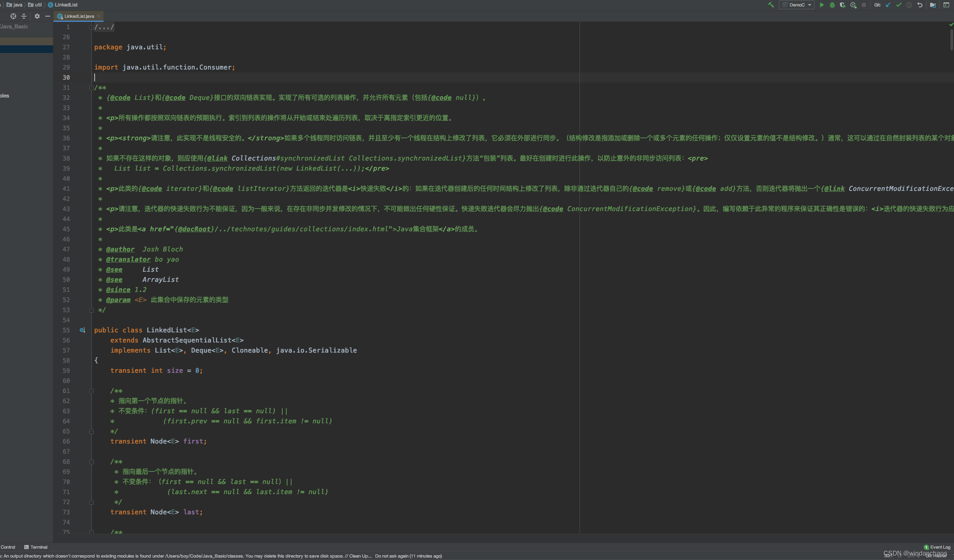Open Project Structure folder icon
The image size is (954, 560).
[x=933, y=5]
